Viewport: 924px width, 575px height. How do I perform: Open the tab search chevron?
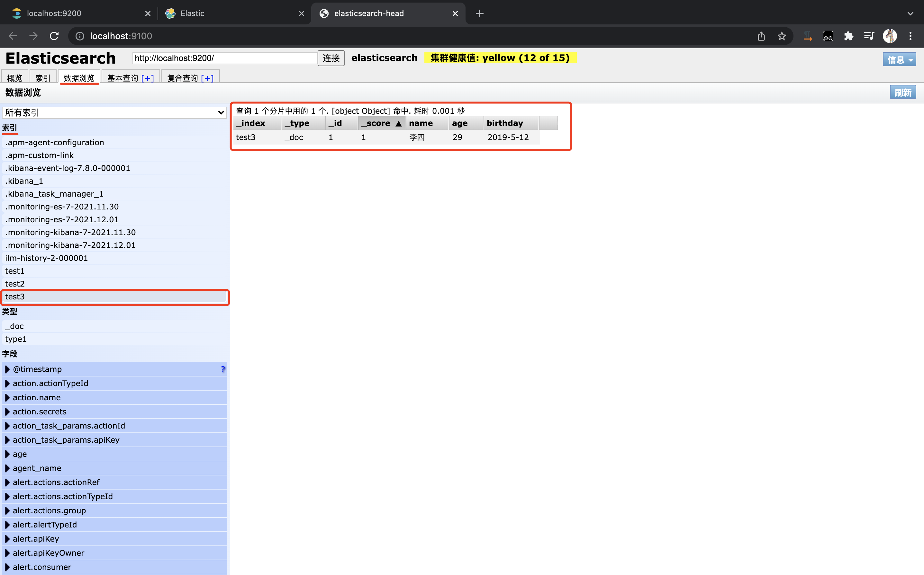910,14
